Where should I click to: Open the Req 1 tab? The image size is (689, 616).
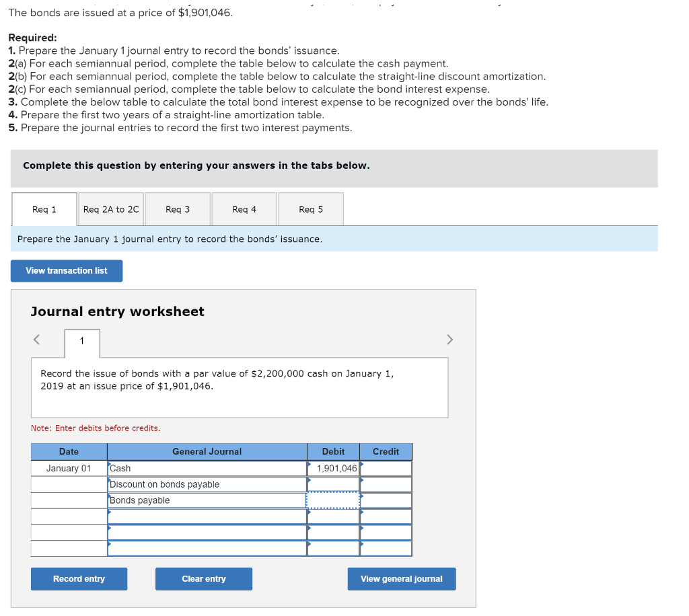[x=44, y=209]
